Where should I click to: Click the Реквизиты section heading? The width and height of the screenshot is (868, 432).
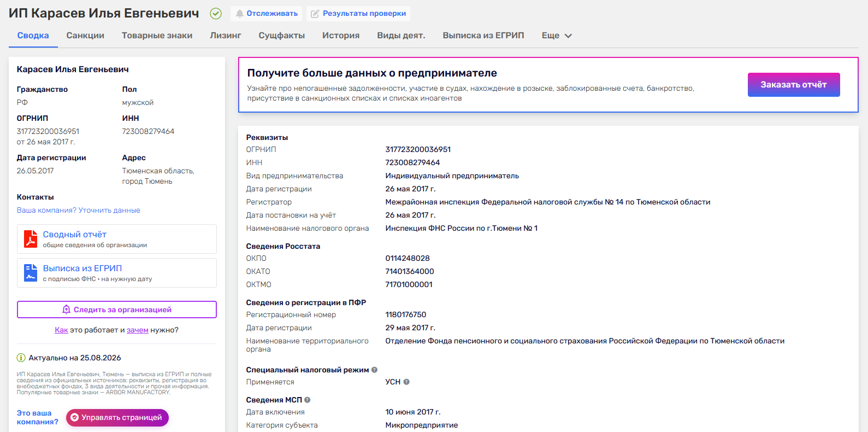[267, 137]
